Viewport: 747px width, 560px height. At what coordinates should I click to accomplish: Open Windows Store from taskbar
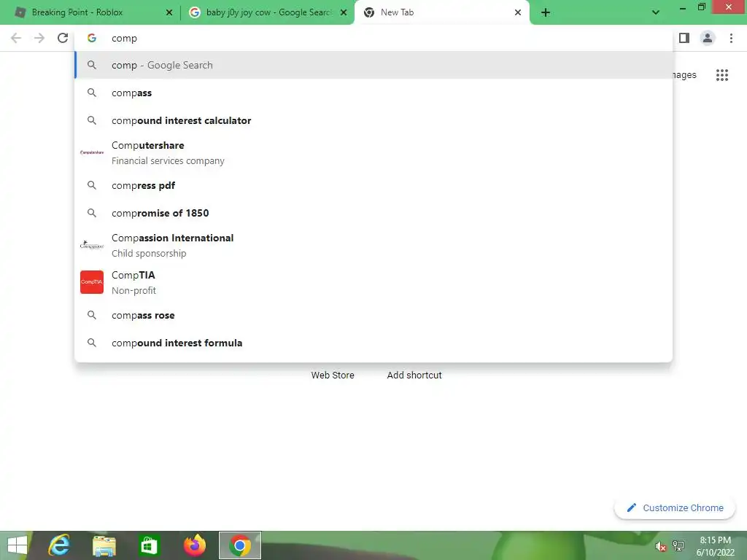tap(149, 545)
